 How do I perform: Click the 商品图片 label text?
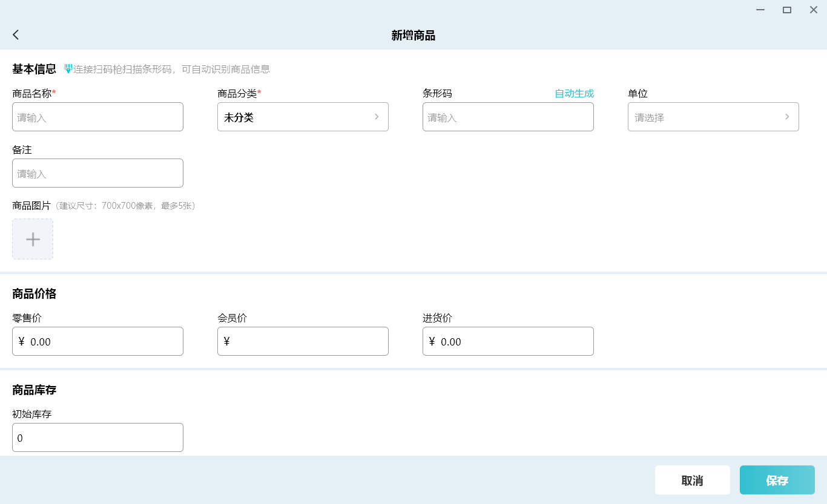(31, 206)
